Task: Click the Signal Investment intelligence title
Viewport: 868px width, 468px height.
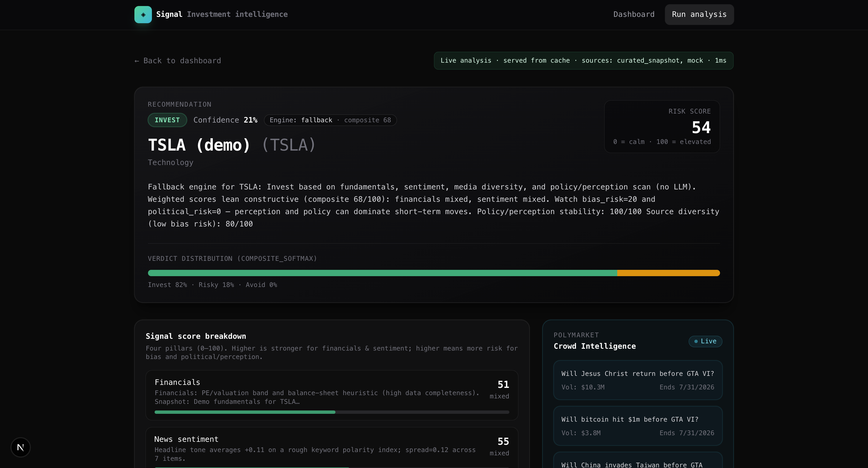Action: click(x=222, y=14)
